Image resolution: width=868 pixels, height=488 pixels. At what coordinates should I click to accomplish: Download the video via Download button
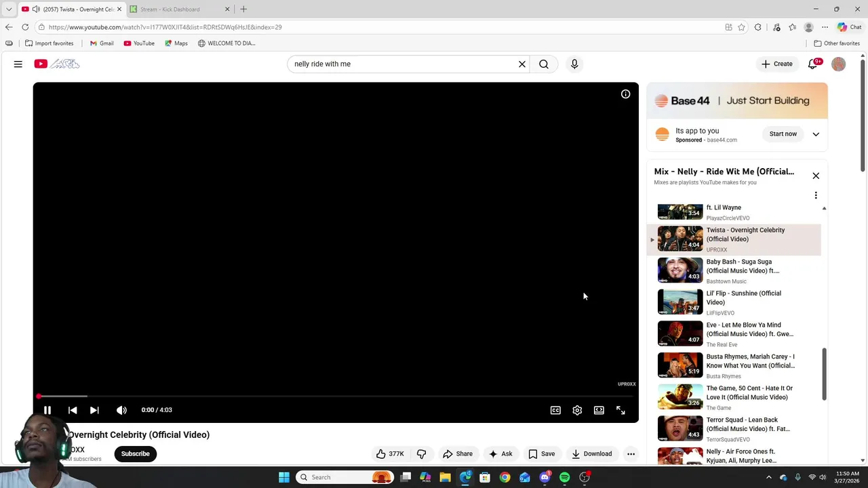pos(591,454)
